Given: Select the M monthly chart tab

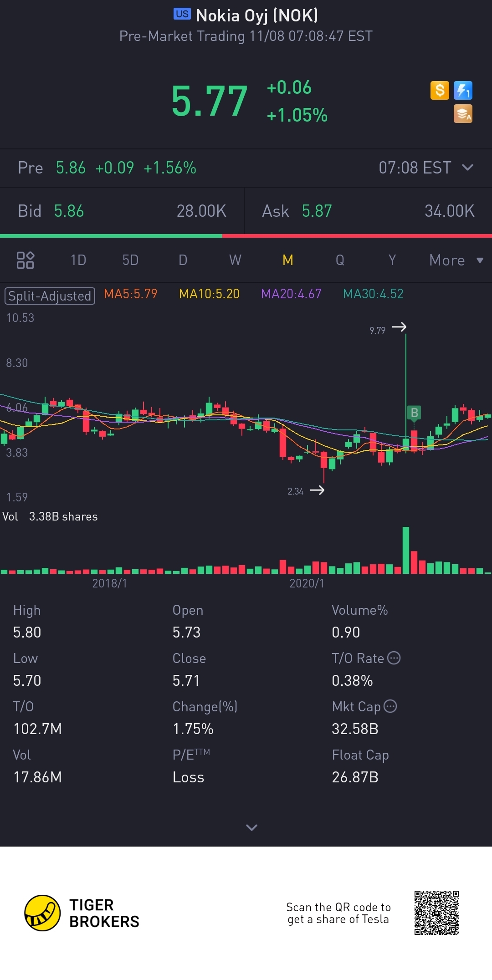Looking at the screenshot, I should pos(287,260).
